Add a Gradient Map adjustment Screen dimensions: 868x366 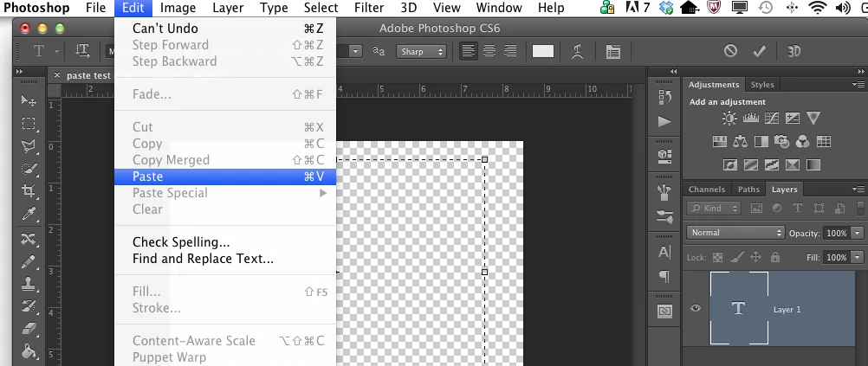tap(813, 164)
